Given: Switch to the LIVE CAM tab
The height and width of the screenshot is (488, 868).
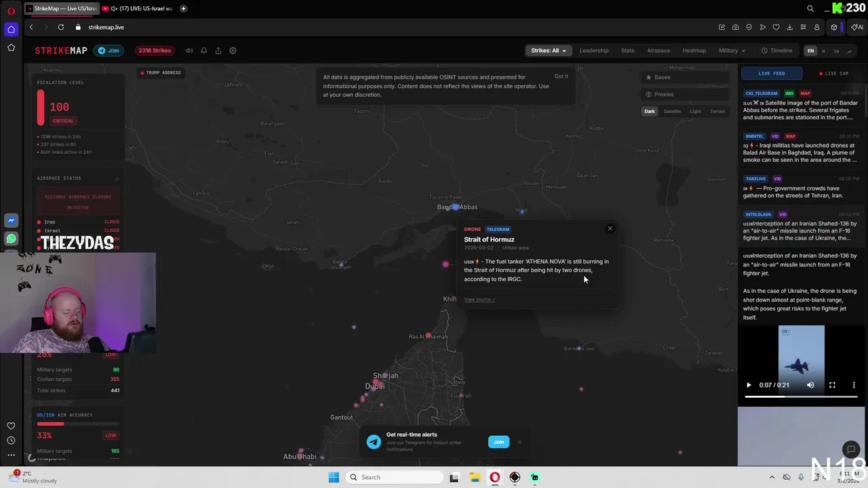Looking at the screenshot, I should point(834,73).
